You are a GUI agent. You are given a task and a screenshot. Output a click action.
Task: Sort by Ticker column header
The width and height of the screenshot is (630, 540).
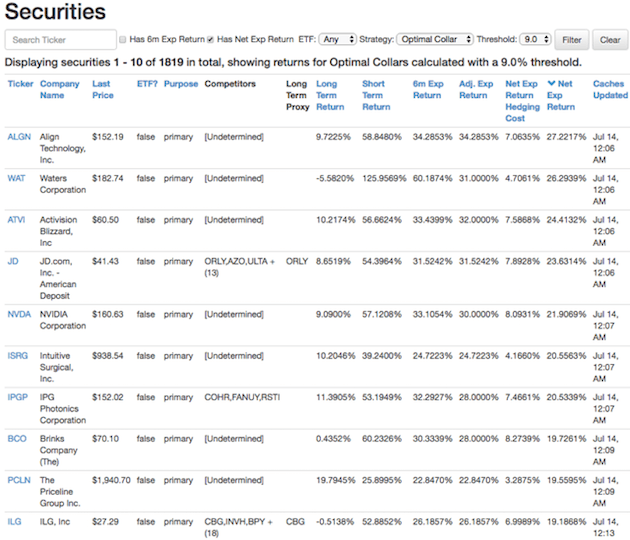20,84
